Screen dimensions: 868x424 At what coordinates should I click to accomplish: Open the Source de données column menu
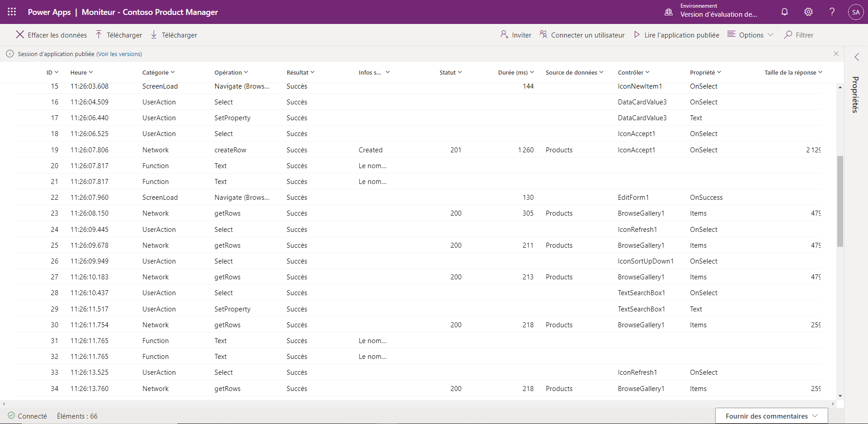pyautogui.click(x=575, y=72)
